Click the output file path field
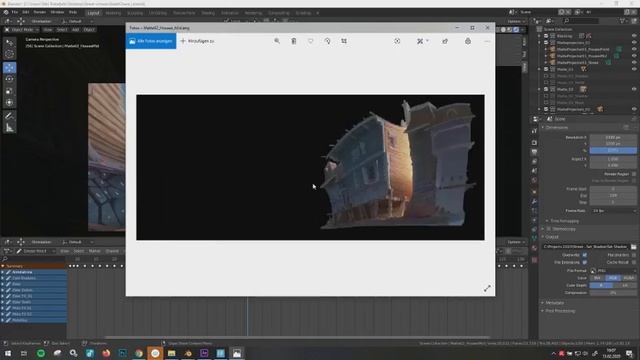Screen dimensions: 640x360 pyautogui.click(x=585, y=247)
